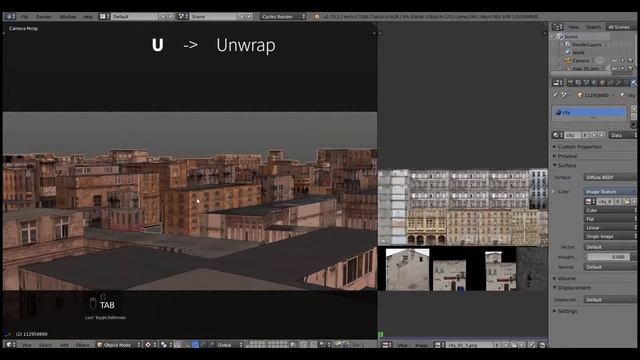
Task: Toggle Camera visibility eye icon
Action: click(615, 60)
